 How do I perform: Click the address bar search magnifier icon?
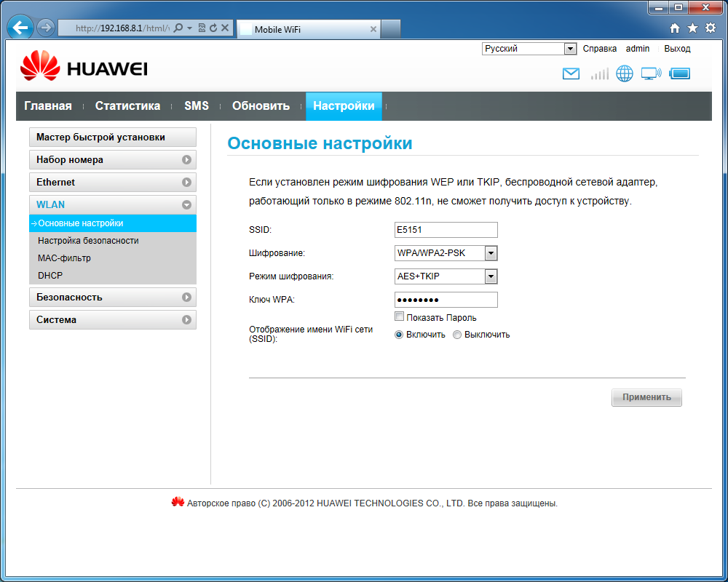178,28
